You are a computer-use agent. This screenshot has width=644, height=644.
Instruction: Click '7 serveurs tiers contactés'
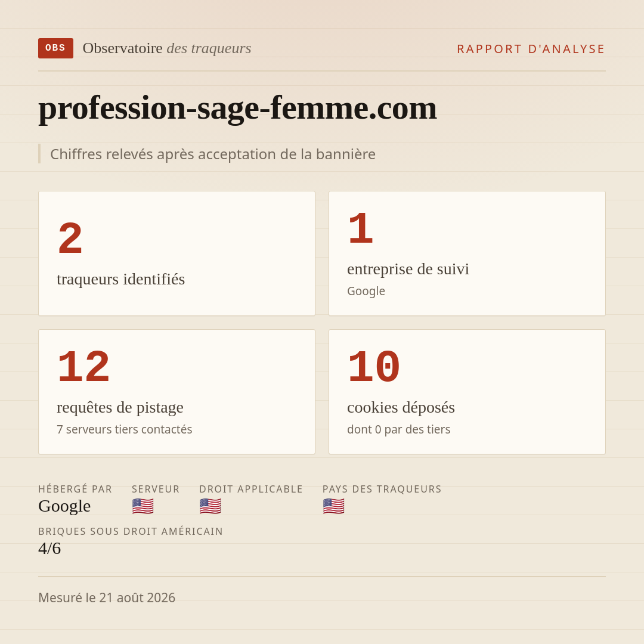(125, 429)
